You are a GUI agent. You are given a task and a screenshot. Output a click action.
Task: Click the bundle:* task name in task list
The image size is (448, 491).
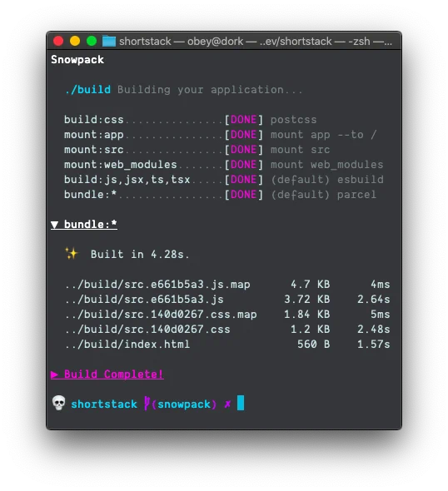click(90, 195)
